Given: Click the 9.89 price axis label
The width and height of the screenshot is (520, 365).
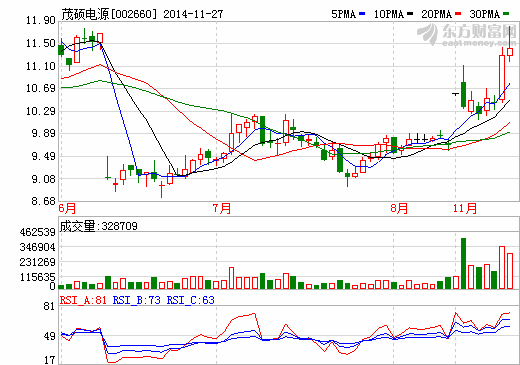Looking at the screenshot, I should pyautogui.click(x=43, y=133).
